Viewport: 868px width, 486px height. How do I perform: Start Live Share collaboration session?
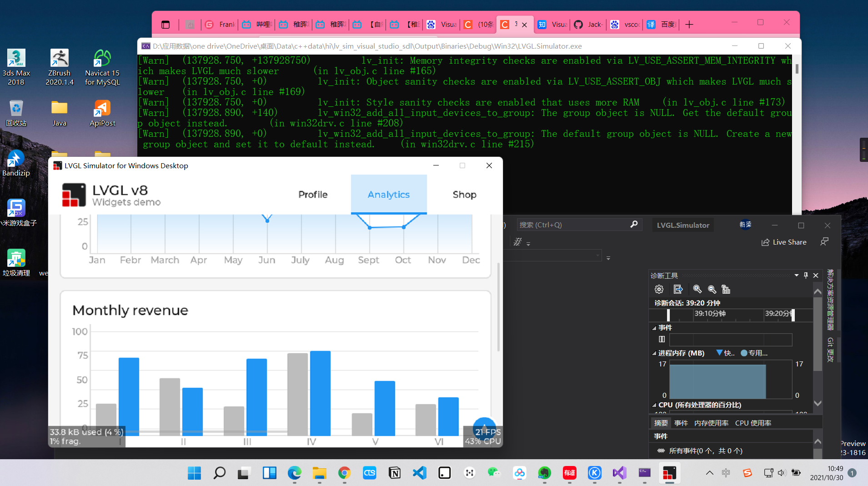[x=784, y=242]
